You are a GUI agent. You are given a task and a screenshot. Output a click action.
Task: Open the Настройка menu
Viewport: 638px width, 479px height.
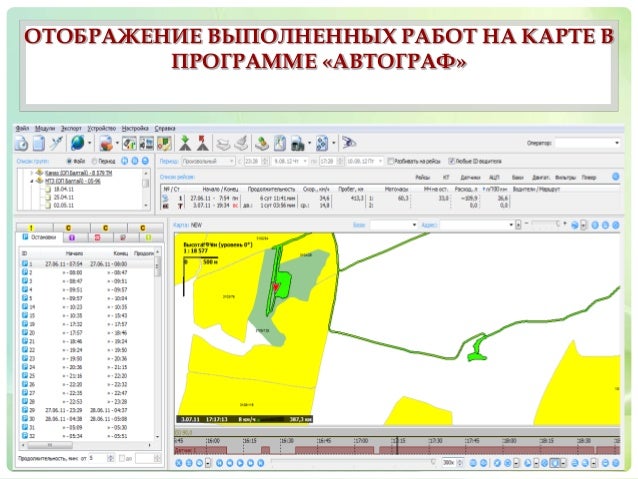tap(135, 129)
